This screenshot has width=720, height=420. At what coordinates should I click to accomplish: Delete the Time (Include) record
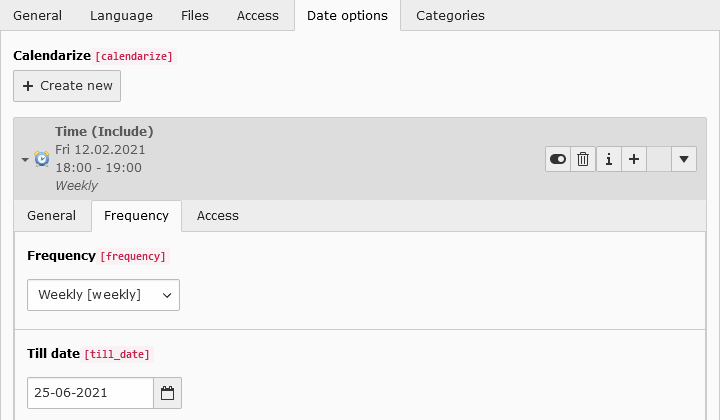point(583,159)
